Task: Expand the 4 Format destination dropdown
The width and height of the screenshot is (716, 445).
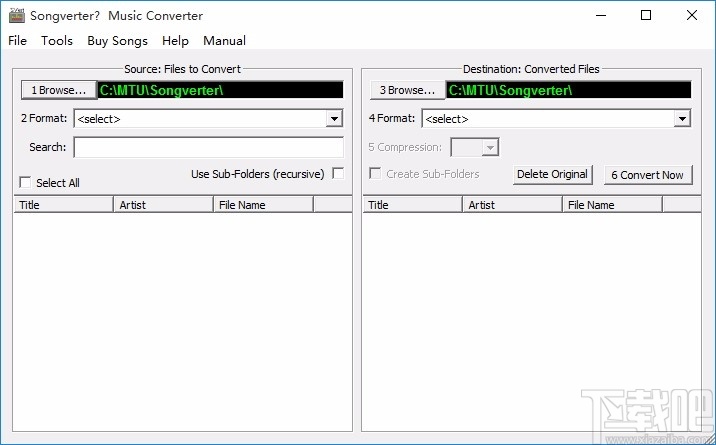Action: pos(682,119)
